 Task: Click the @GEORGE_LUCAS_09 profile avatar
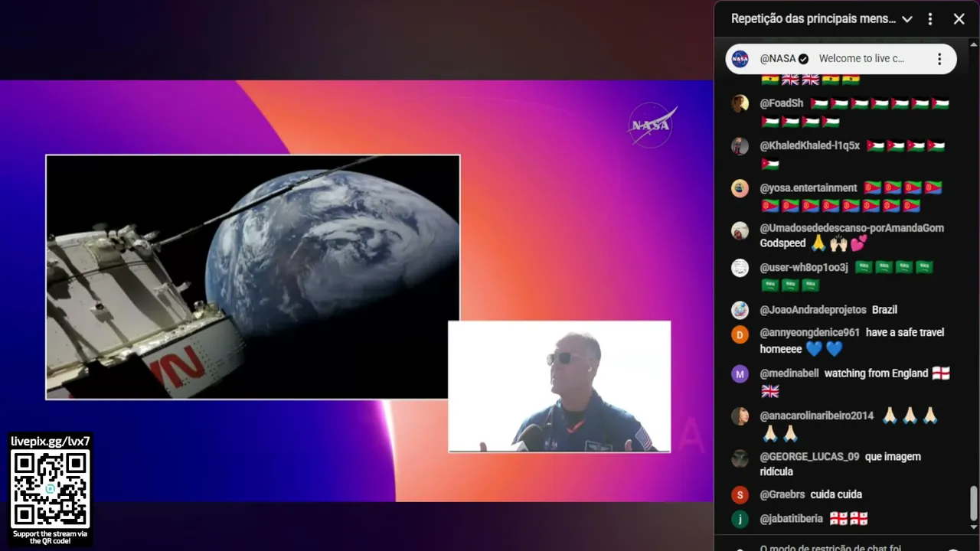(740, 458)
